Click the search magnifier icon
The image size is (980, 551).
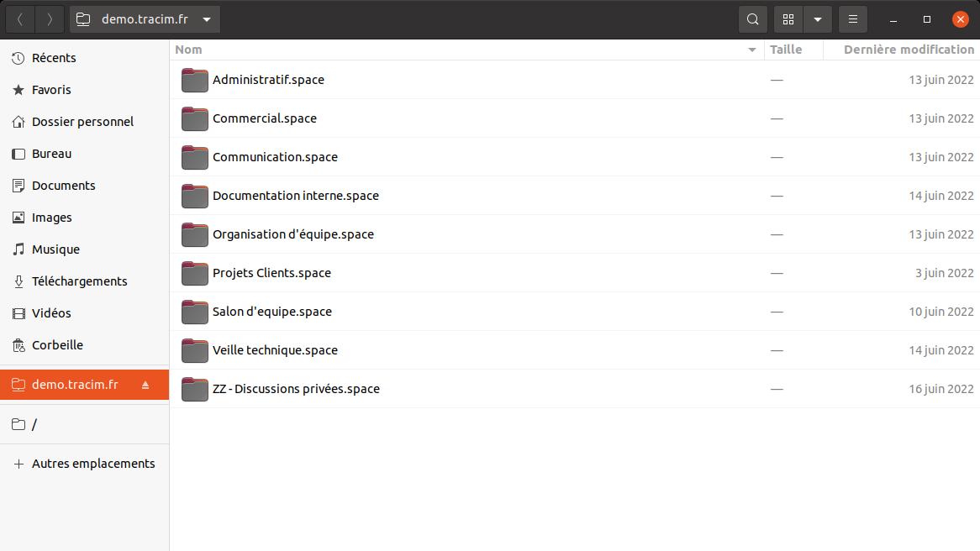click(x=753, y=19)
